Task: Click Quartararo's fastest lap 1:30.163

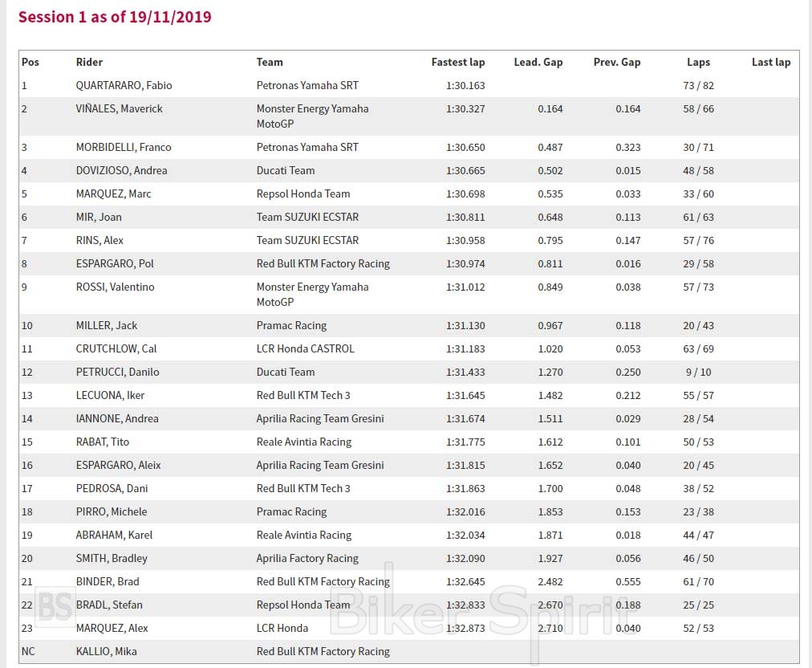Action: 465,86
